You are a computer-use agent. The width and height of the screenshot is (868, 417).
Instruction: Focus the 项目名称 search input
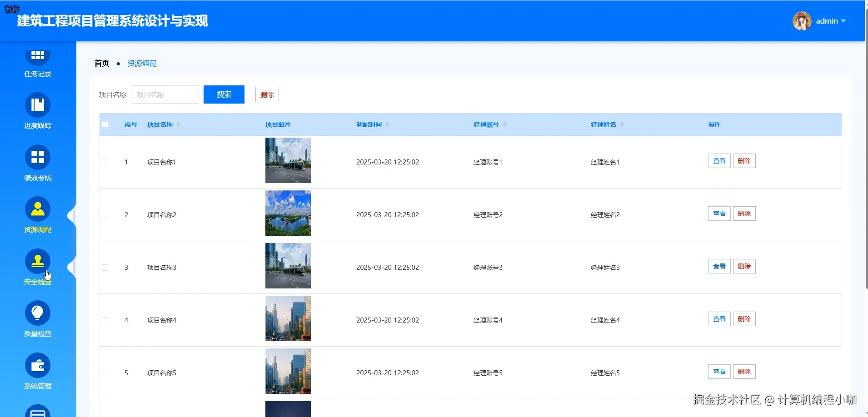click(165, 94)
